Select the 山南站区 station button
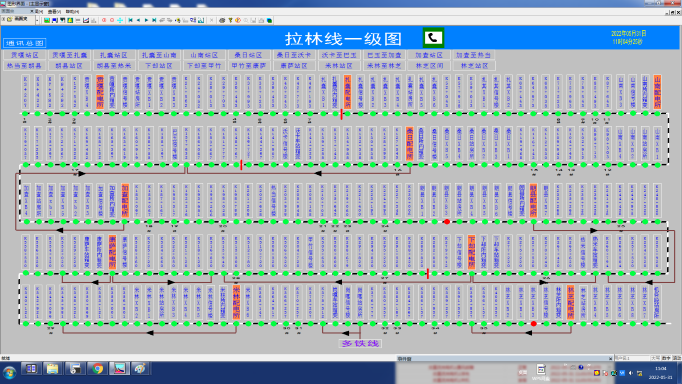The height and width of the screenshot is (384, 682). coord(204,55)
